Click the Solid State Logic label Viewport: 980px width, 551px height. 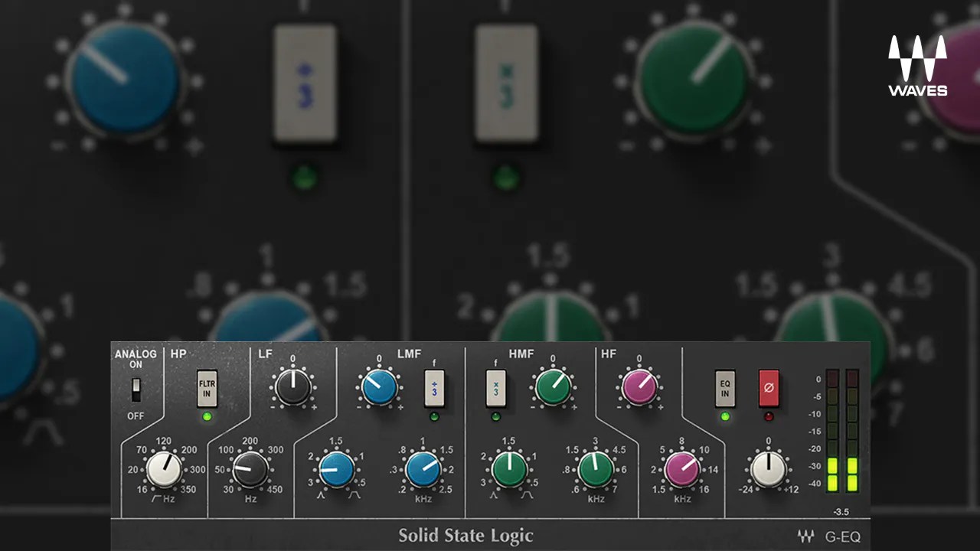(x=465, y=536)
